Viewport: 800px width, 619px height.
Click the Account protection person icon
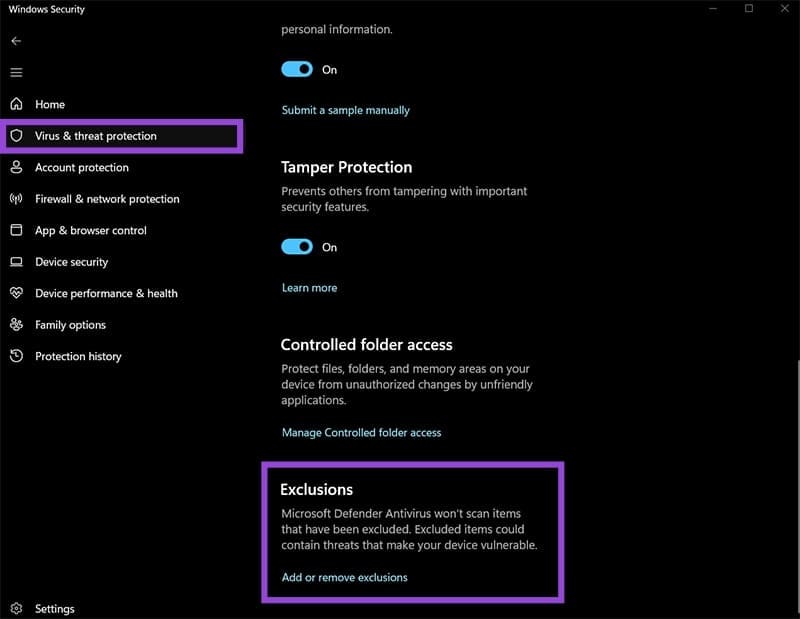16,167
